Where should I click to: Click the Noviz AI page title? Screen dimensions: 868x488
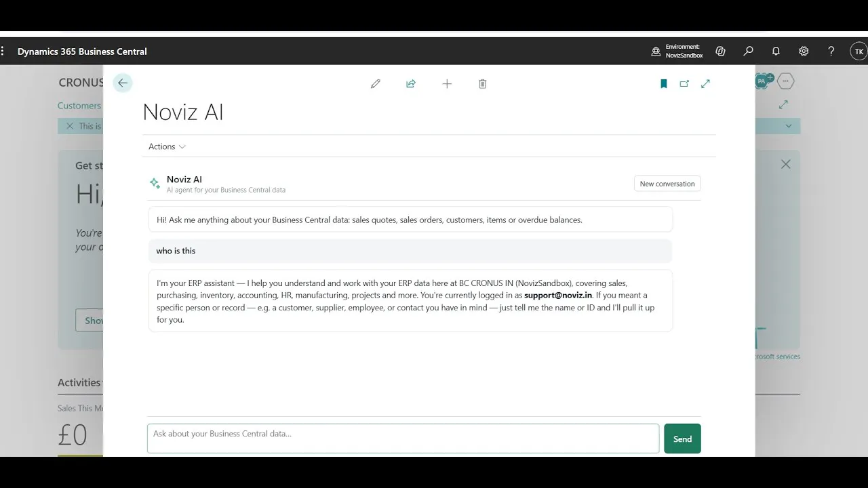tap(183, 112)
